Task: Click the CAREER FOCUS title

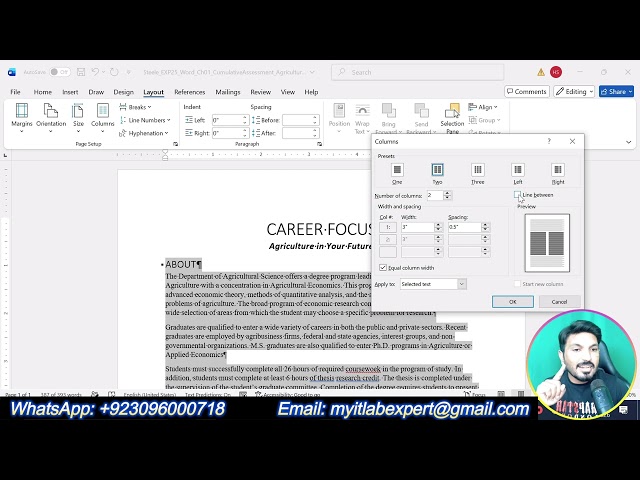Action: tap(319, 229)
